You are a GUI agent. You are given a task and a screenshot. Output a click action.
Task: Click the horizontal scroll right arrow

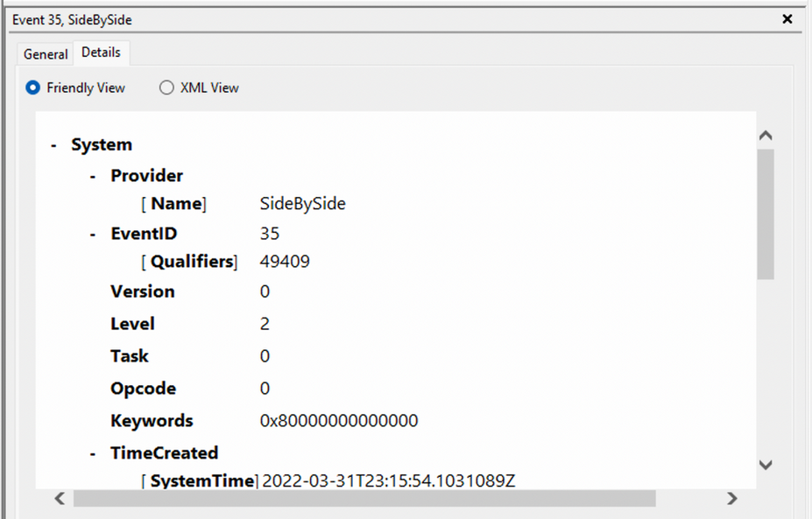[x=732, y=498]
